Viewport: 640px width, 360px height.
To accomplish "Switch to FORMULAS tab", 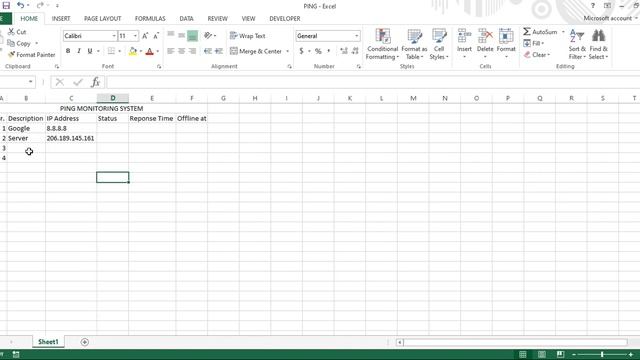I will 150,18.
